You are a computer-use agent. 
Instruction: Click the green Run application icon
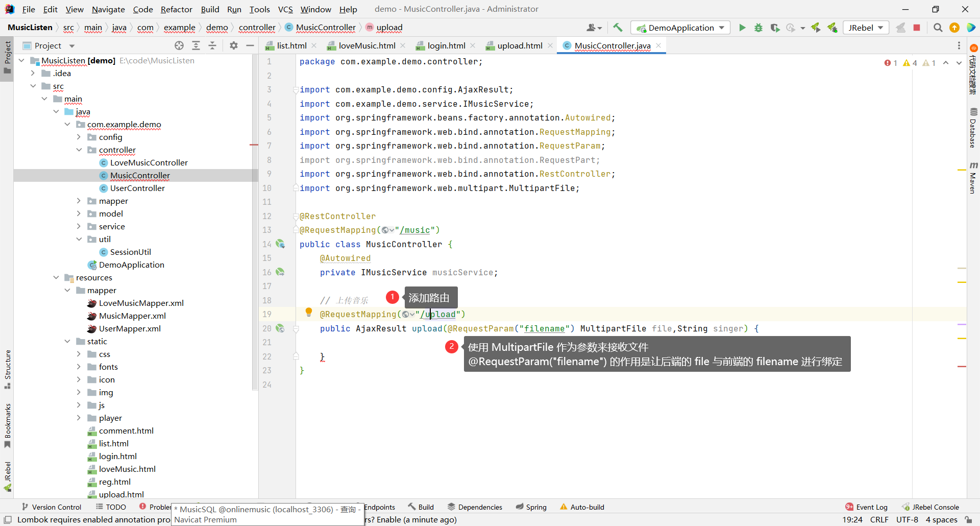coord(742,28)
